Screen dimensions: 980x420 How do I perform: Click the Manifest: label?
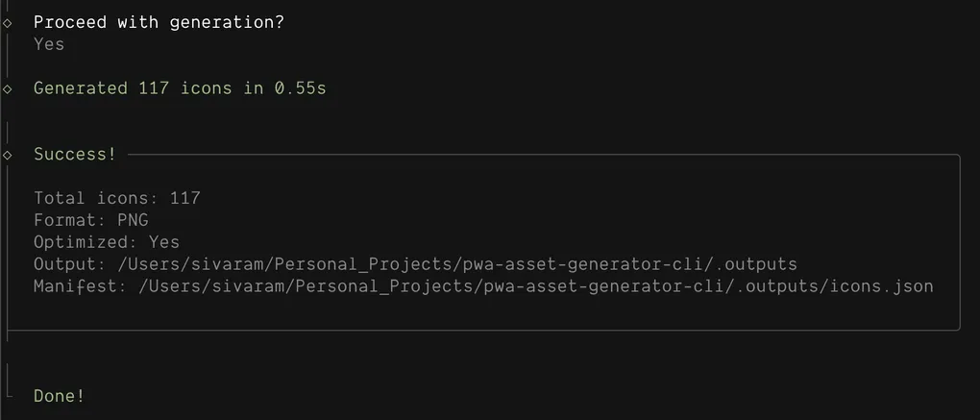76,286
